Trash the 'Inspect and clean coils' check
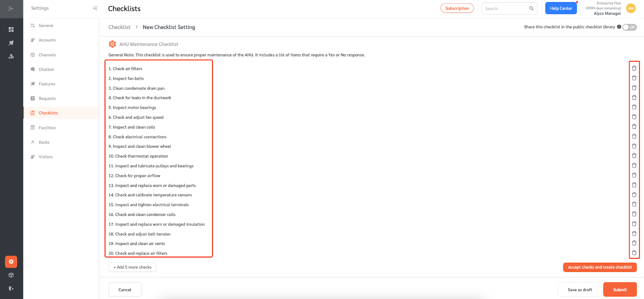Viewport: 644px width, 299px height. click(x=634, y=127)
